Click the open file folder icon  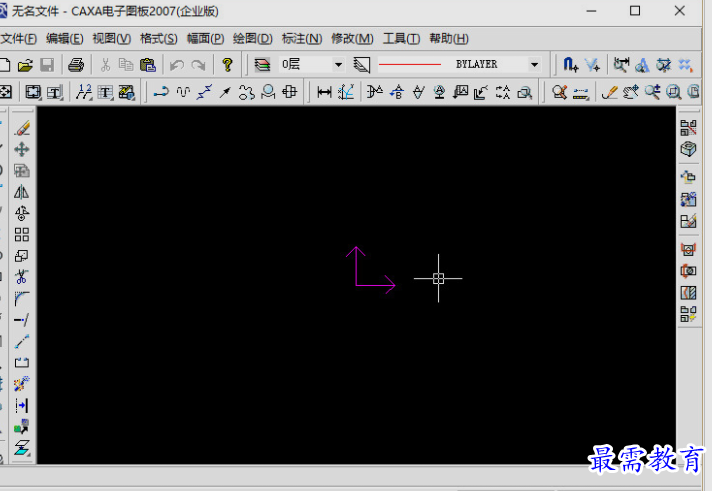pyautogui.click(x=25, y=65)
